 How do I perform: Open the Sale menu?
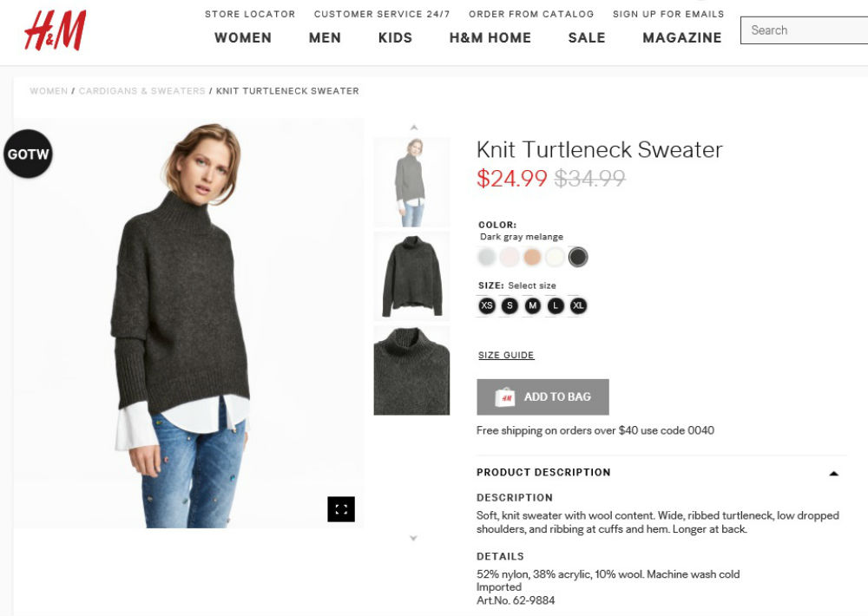(x=587, y=37)
